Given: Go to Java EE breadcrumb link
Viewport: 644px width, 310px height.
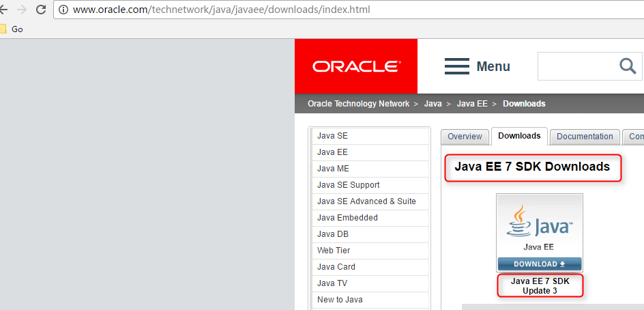Looking at the screenshot, I should (x=472, y=104).
